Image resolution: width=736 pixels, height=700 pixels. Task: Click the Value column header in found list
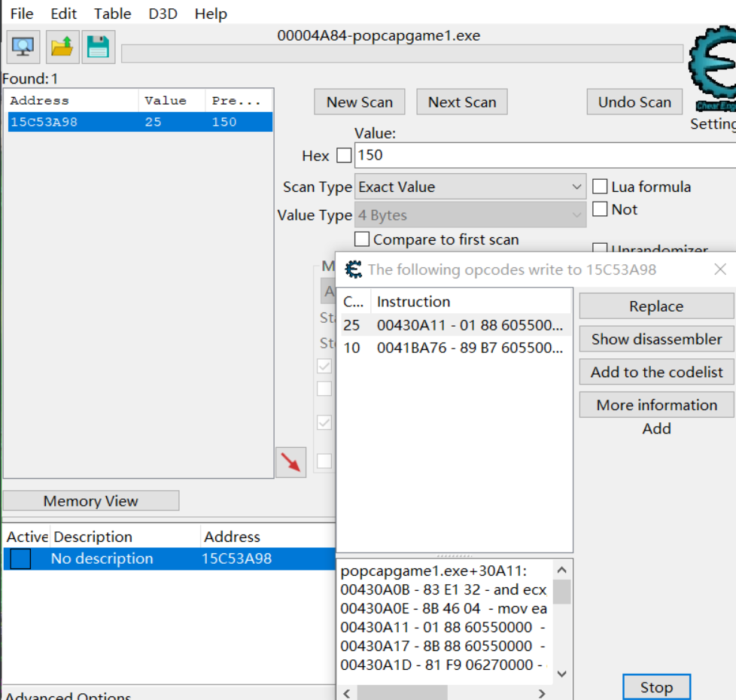[172, 100]
